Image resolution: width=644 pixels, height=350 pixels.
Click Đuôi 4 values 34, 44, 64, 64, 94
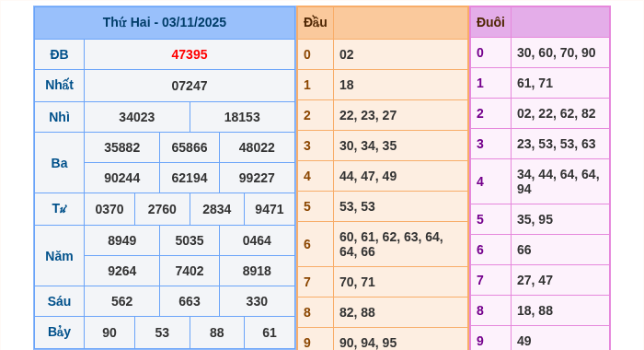click(558, 181)
